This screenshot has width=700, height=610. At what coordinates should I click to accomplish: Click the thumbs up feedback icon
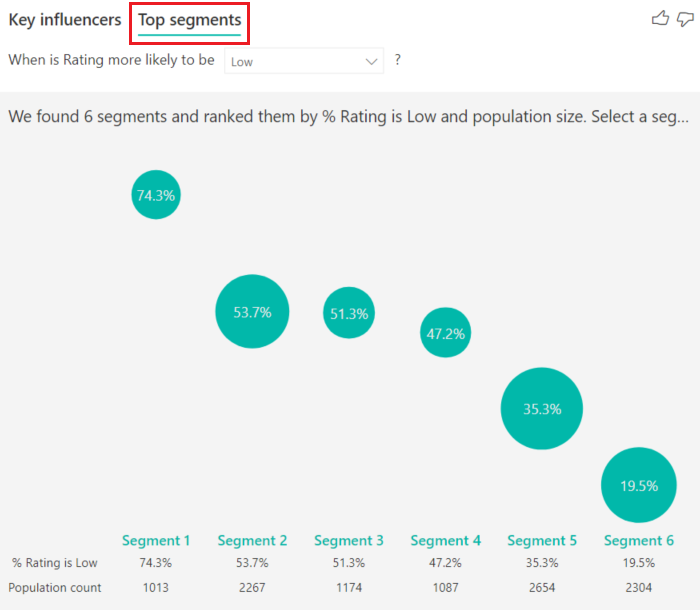660,18
